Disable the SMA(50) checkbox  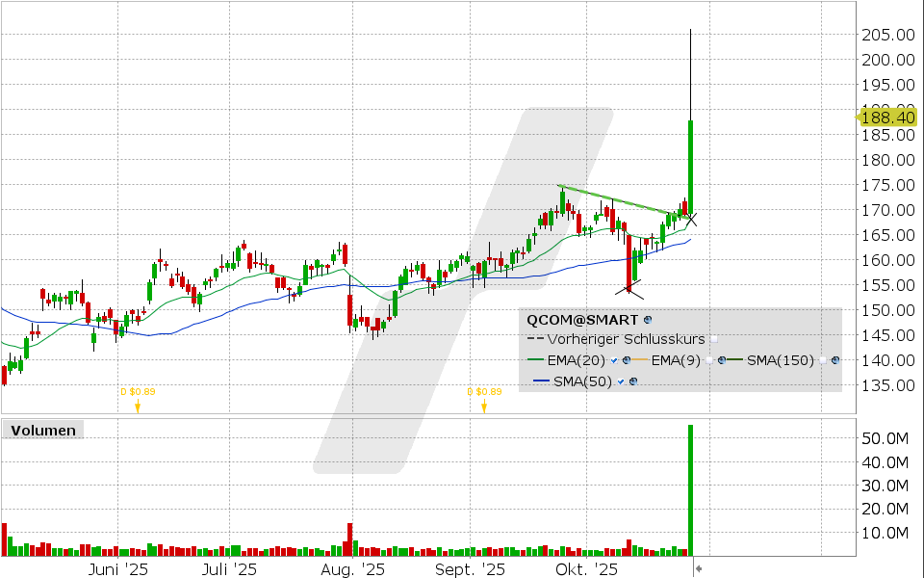pos(621,381)
